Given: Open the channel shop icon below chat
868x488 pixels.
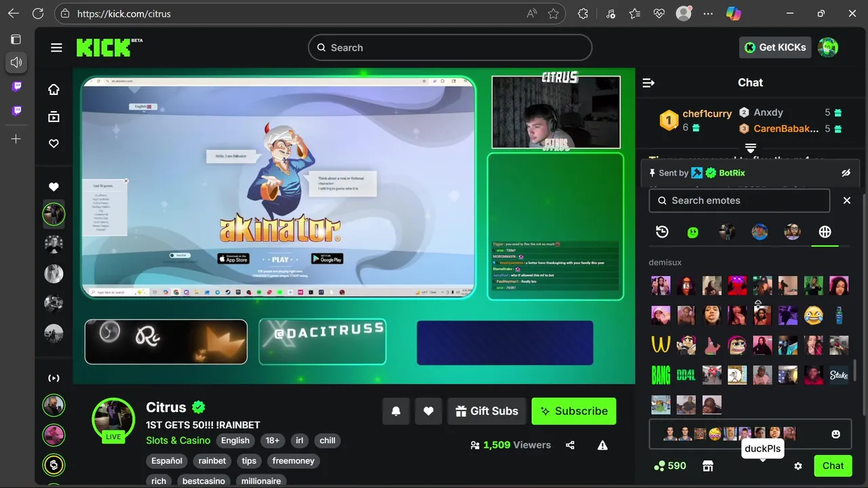Looking at the screenshot, I should [x=708, y=466].
